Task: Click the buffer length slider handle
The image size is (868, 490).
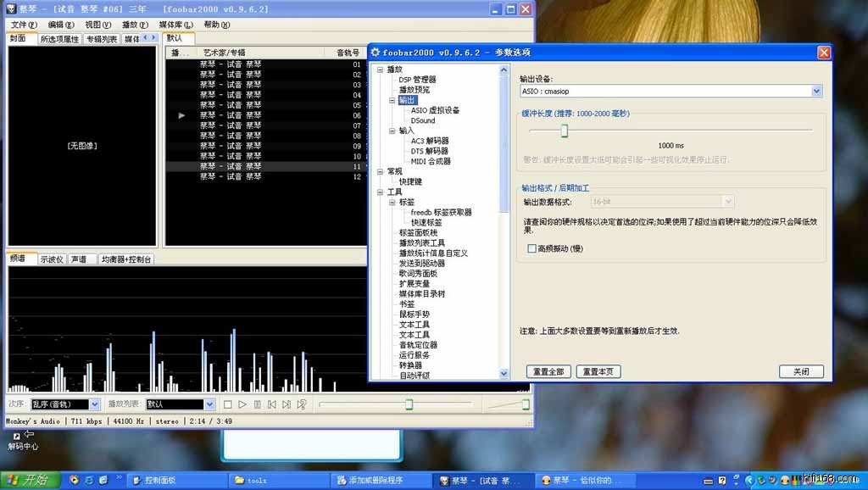Action: point(564,131)
